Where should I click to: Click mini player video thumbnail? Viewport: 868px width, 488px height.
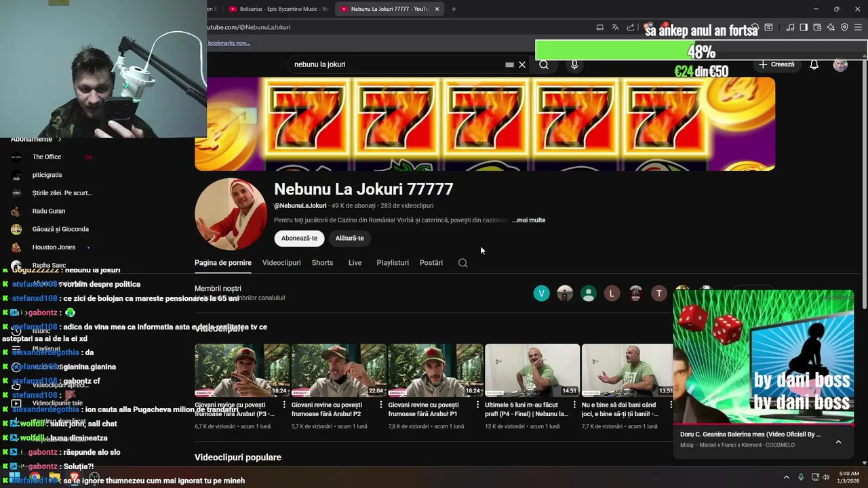(764, 357)
